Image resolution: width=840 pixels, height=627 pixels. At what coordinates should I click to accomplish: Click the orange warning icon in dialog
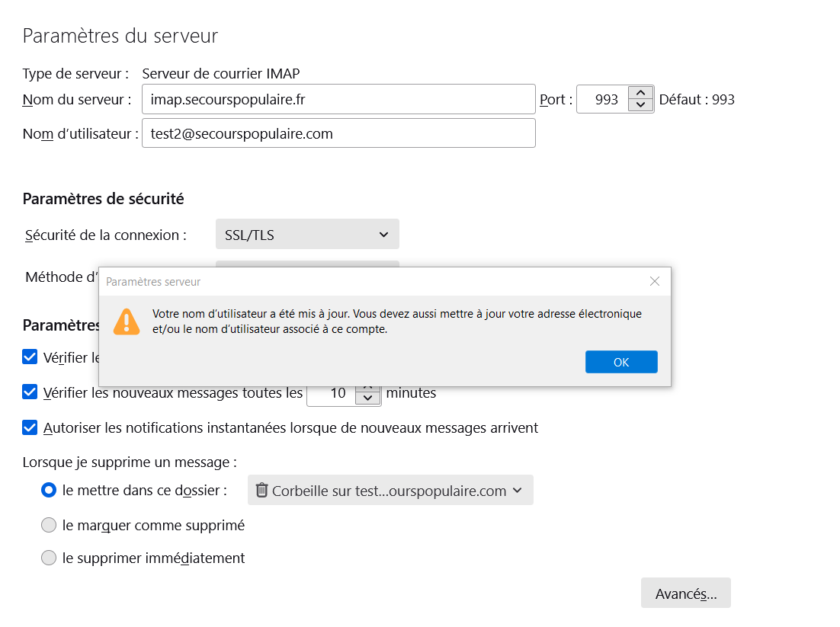127,321
